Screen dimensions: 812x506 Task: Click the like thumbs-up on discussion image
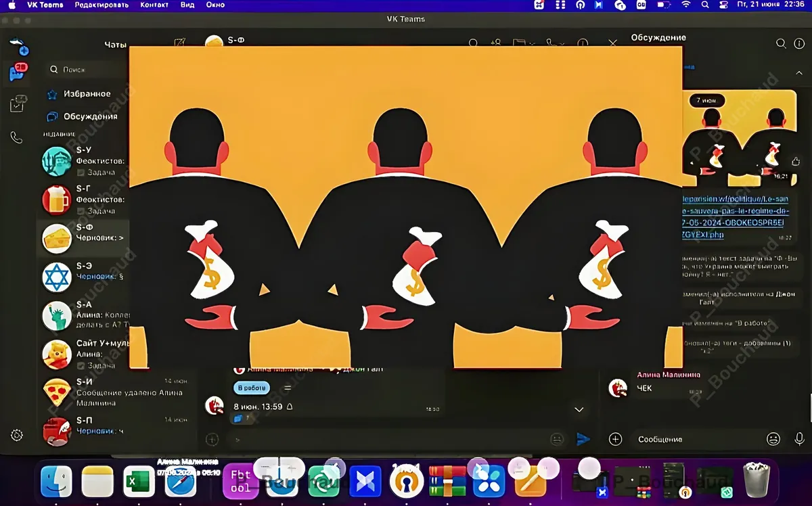click(796, 161)
